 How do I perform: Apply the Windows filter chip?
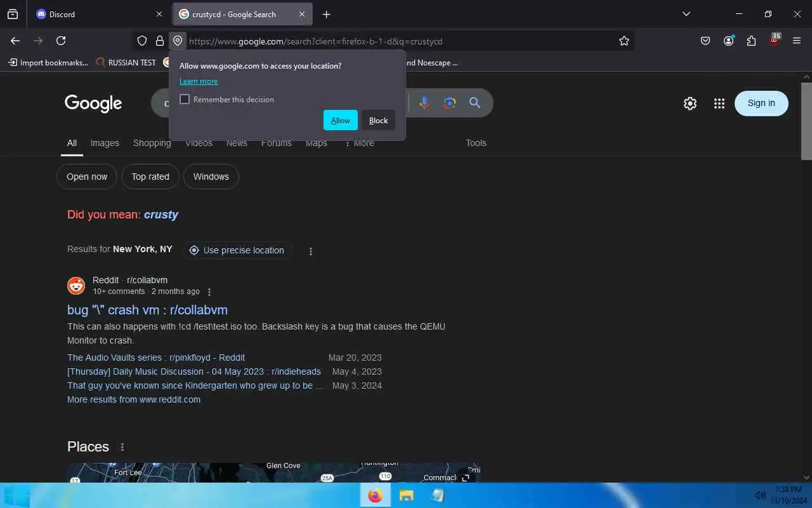(211, 177)
